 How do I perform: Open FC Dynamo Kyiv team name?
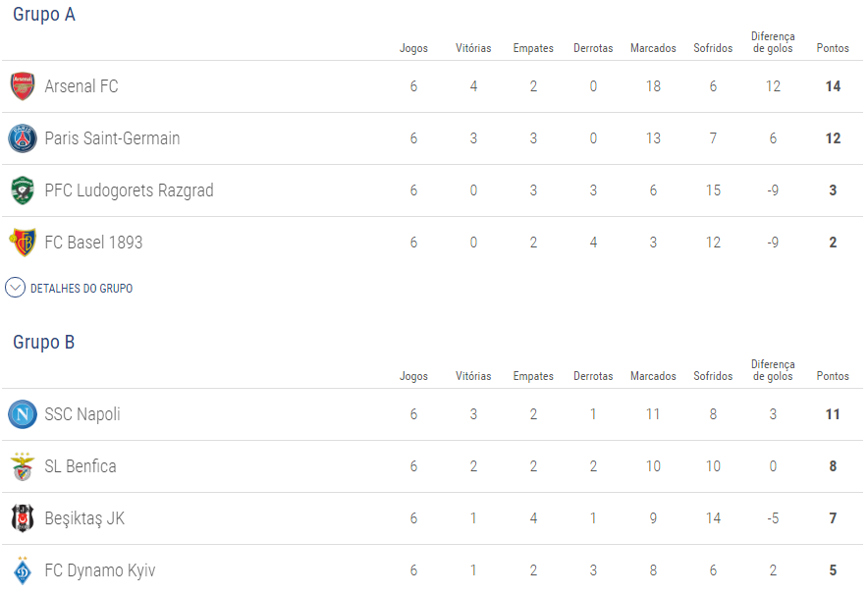[x=100, y=570]
